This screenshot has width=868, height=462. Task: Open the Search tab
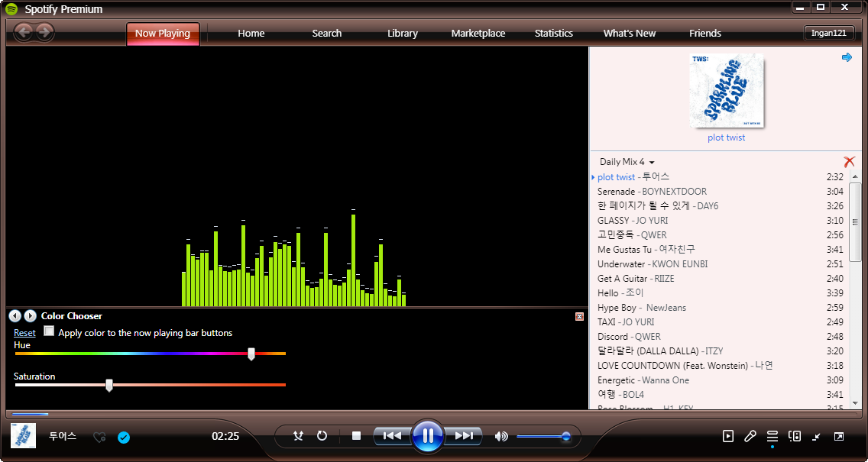326,33
